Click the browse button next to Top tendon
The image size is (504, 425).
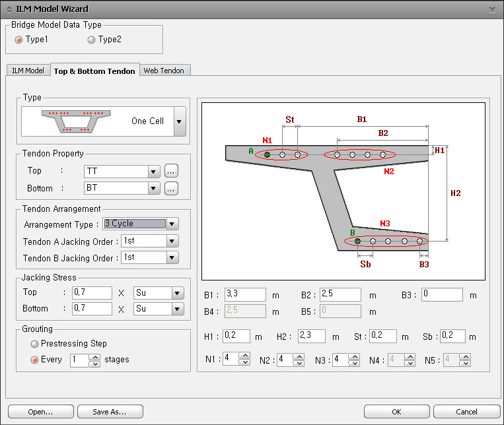pos(172,172)
